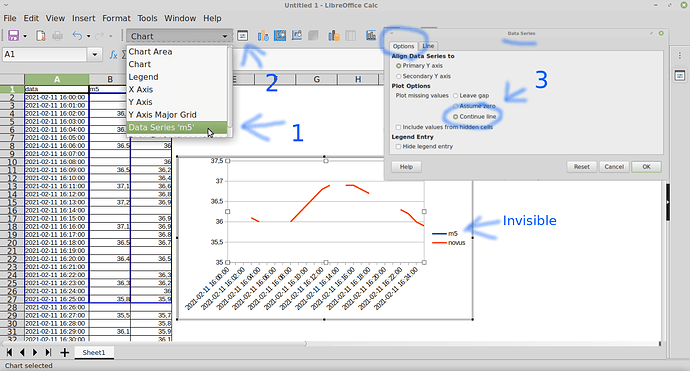Click the Function Wizard fx icon
The height and width of the screenshot is (371, 690).
click(x=113, y=55)
